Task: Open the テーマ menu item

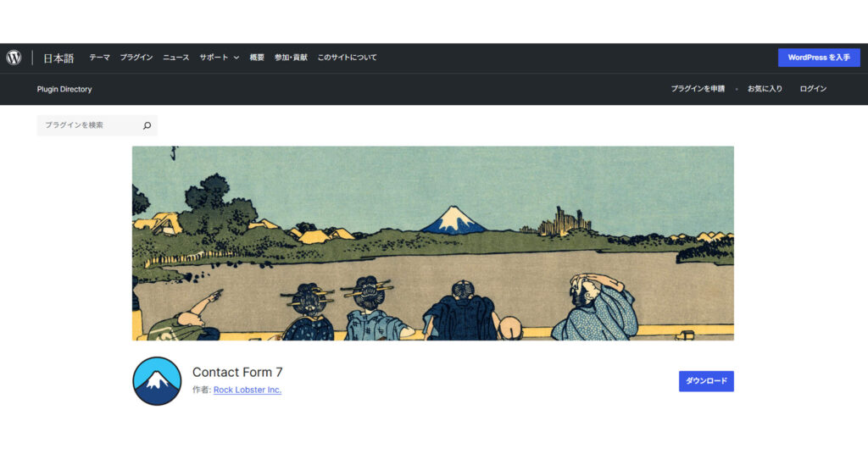Action: click(x=100, y=58)
